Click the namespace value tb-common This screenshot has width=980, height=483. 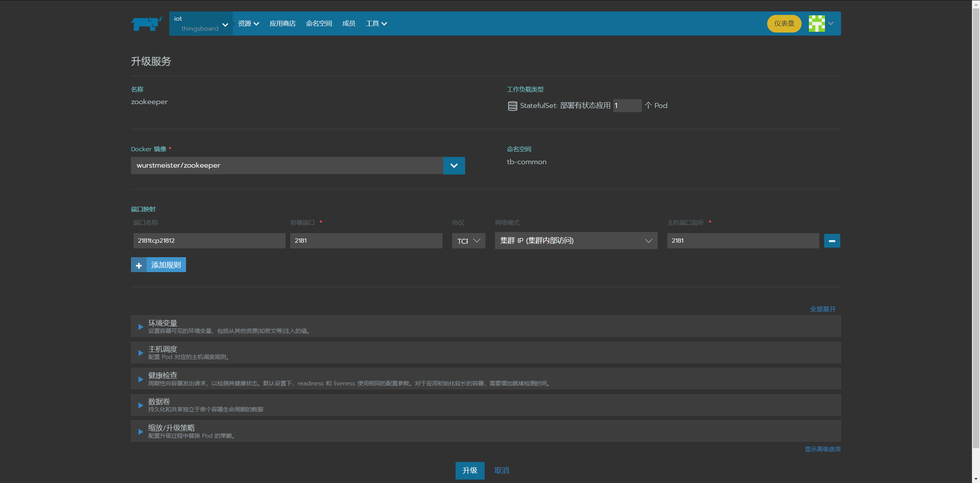click(527, 162)
